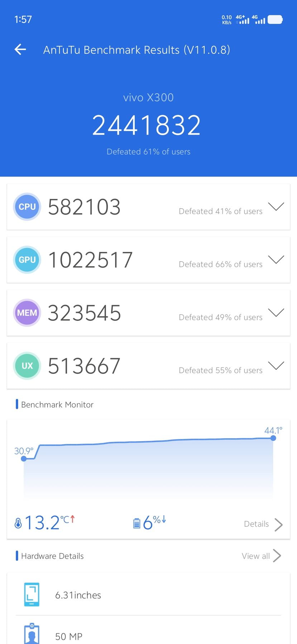The height and width of the screenshot is (644, 297).
Task: Tap the UX score badge icon
Action: pos(27,366)
